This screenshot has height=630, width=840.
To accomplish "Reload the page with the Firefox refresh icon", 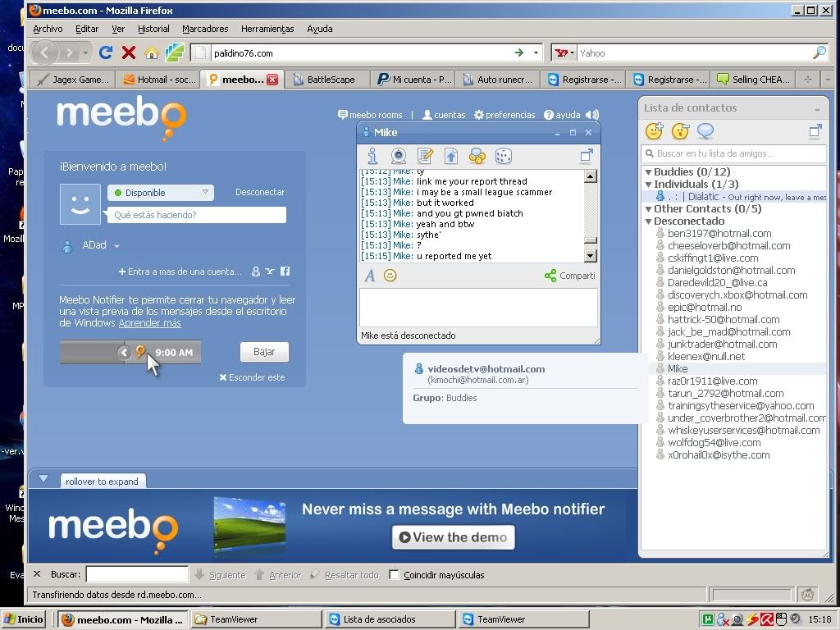I will (106, 52).
